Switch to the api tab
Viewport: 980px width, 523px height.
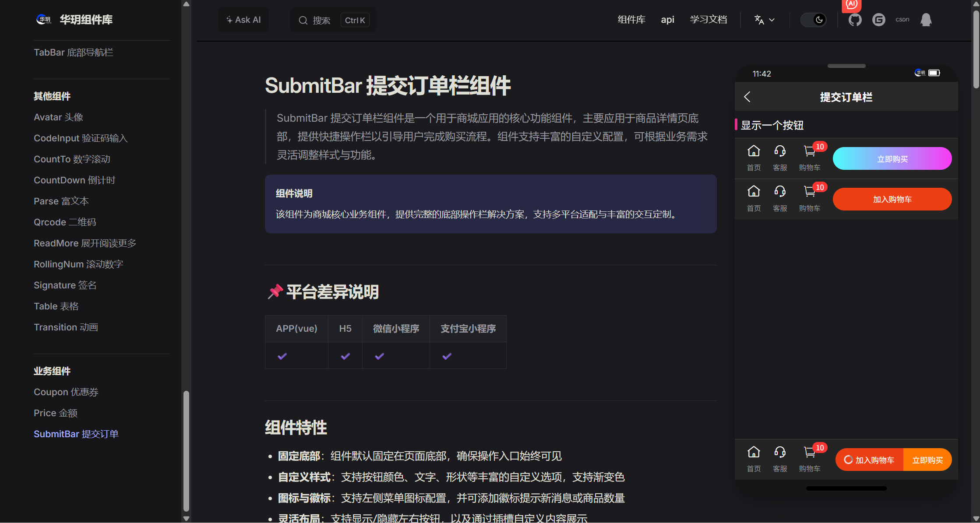click(667, 20)
